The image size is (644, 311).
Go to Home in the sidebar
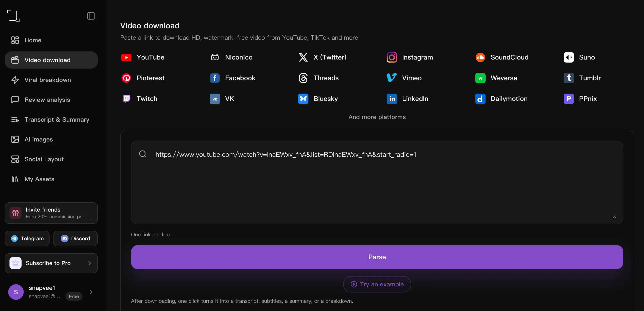pos(51,40)
